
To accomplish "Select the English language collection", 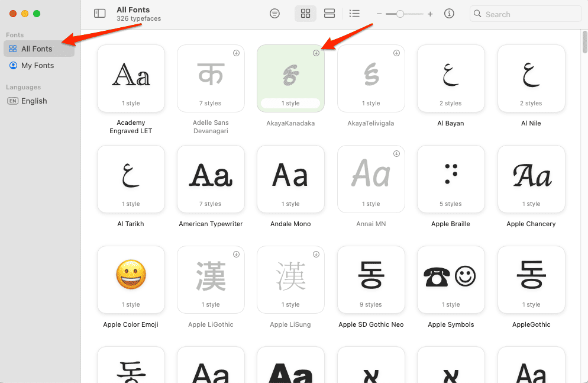I will click(34, 101).
